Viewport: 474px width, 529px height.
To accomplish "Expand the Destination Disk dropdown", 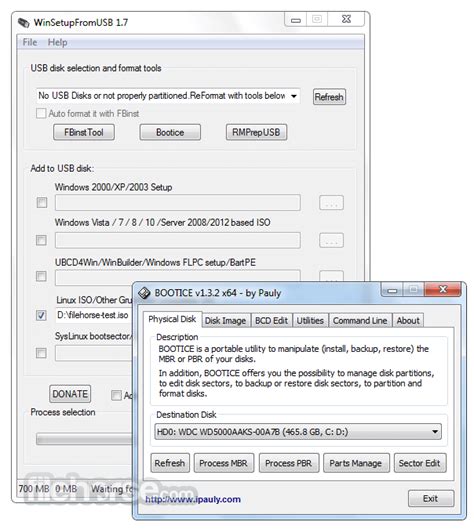I will click(x=435, y=432).
